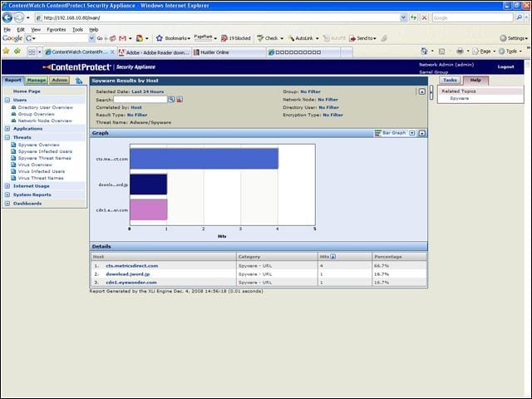
Task: Open Directory User Overview report
Action: [46, 107]
